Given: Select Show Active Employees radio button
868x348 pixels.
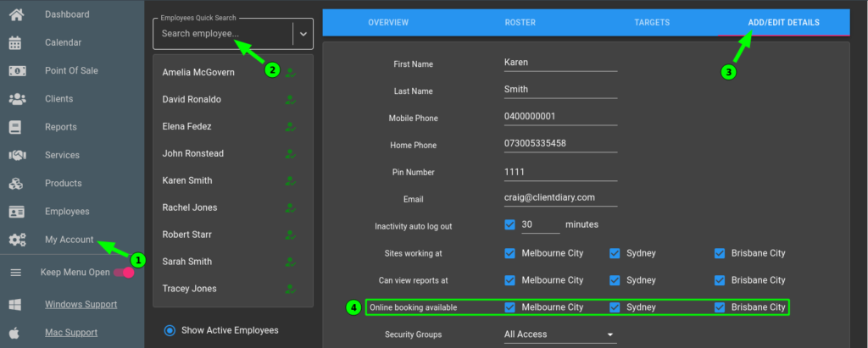Looking at the screenshot, I should tap(170, 330).
